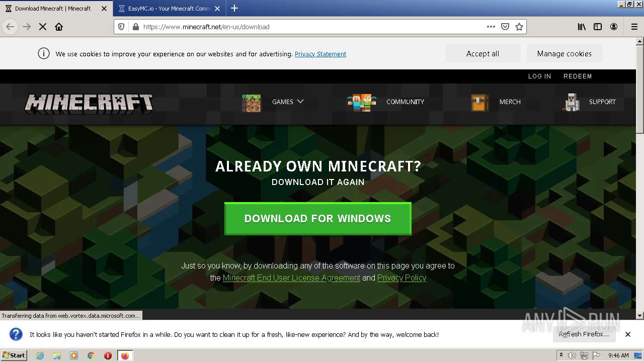644x362 pixels.
Task: Launch Opera from taskbar
Action: tap(108, 355)
